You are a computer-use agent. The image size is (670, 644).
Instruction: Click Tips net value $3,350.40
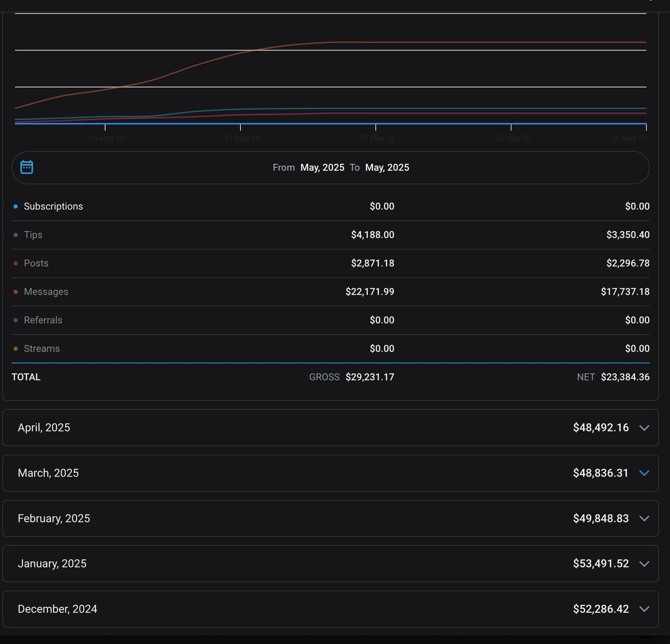point(628,235)
